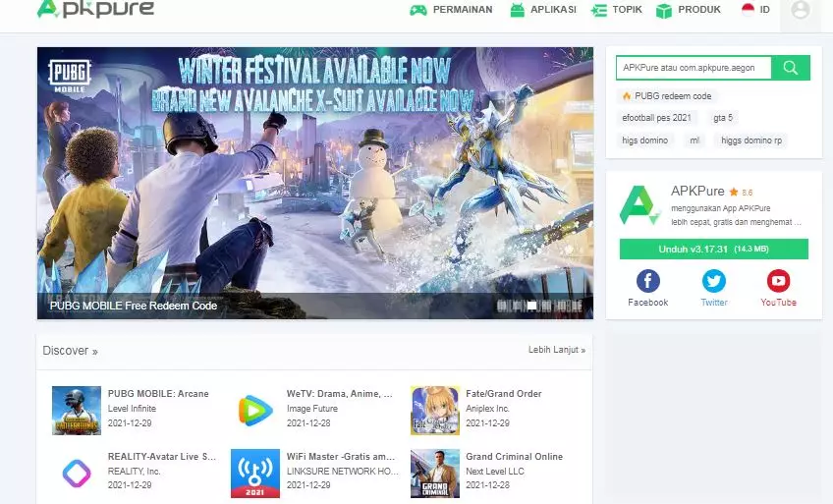Viewport: 833px width, 504px height.
Task: Click the green search magnifier button
Action: [790, 68]
